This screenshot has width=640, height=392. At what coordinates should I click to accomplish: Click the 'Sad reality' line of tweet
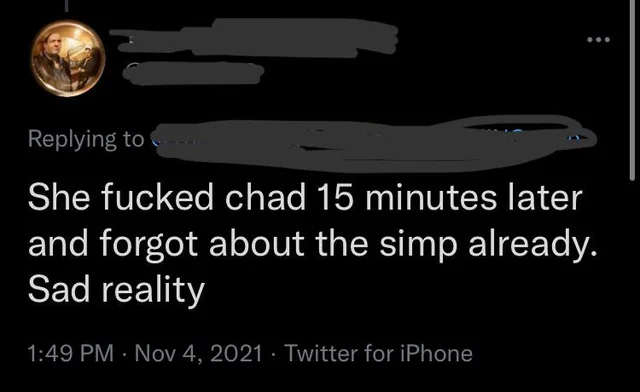click(116, 290)
